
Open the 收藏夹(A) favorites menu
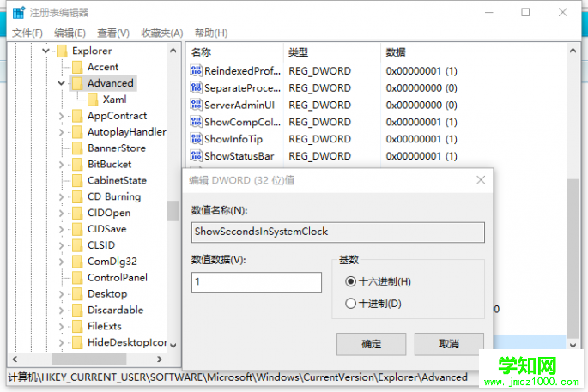pyautogui.click(x=162, y=33)
